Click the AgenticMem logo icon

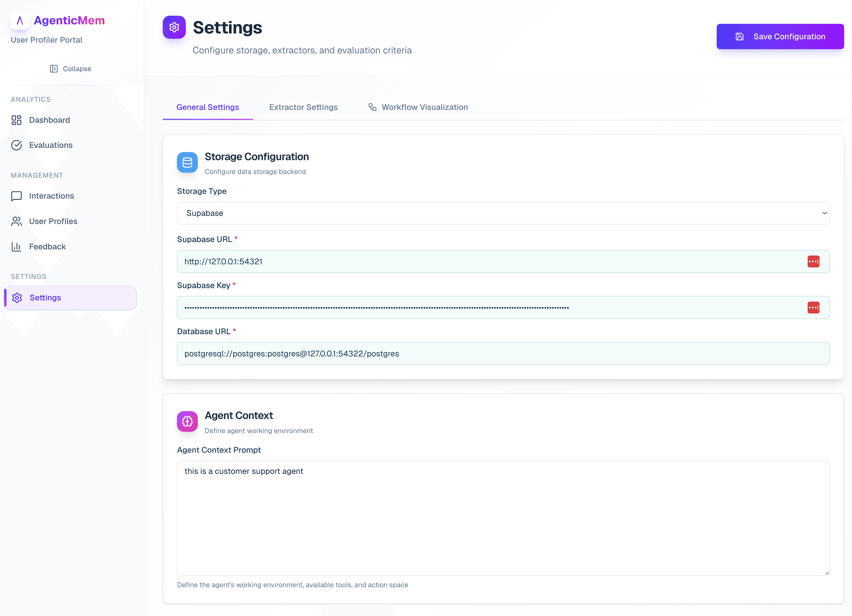(20, 21)
